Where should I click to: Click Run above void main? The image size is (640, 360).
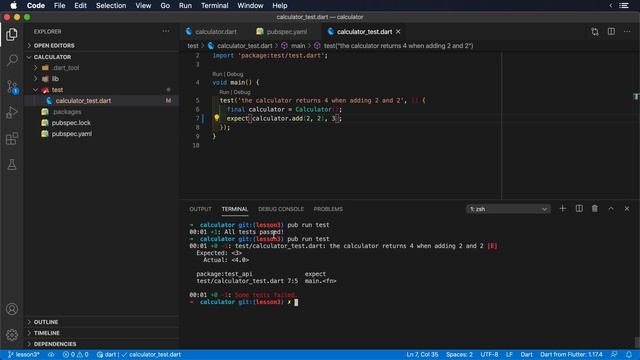pos(217,74)
